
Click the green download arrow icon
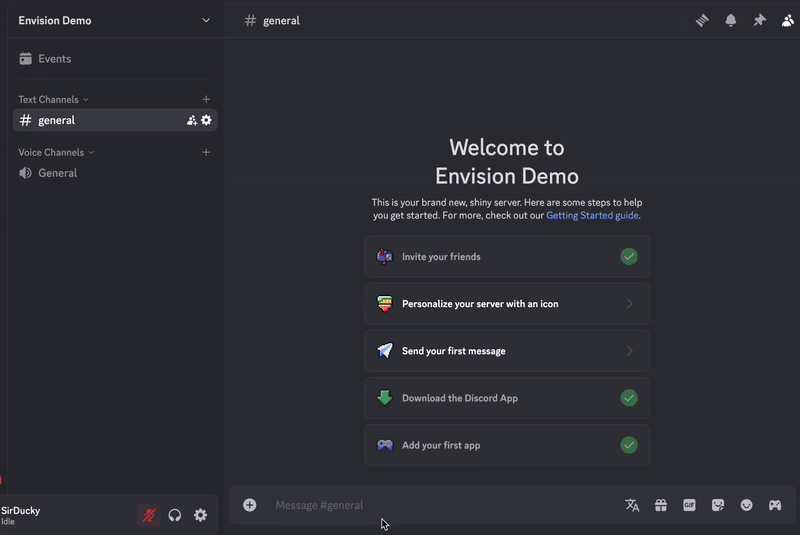tap(385, 398)
